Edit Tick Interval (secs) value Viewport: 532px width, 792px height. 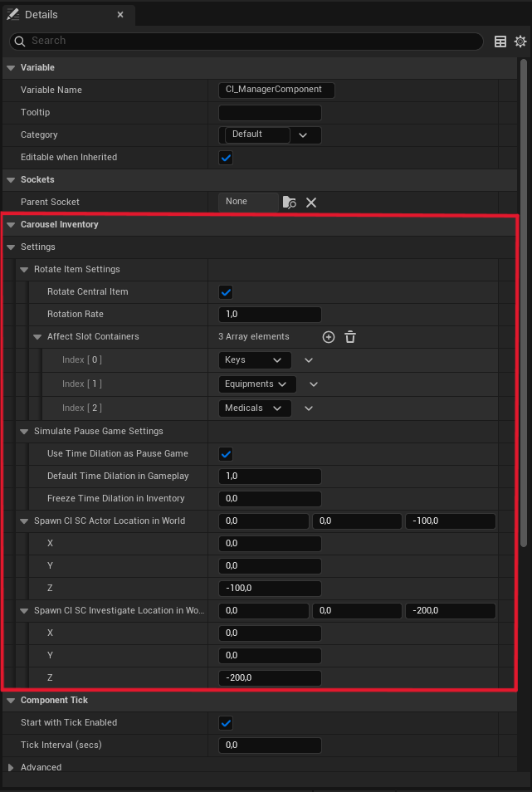(270, 745)
